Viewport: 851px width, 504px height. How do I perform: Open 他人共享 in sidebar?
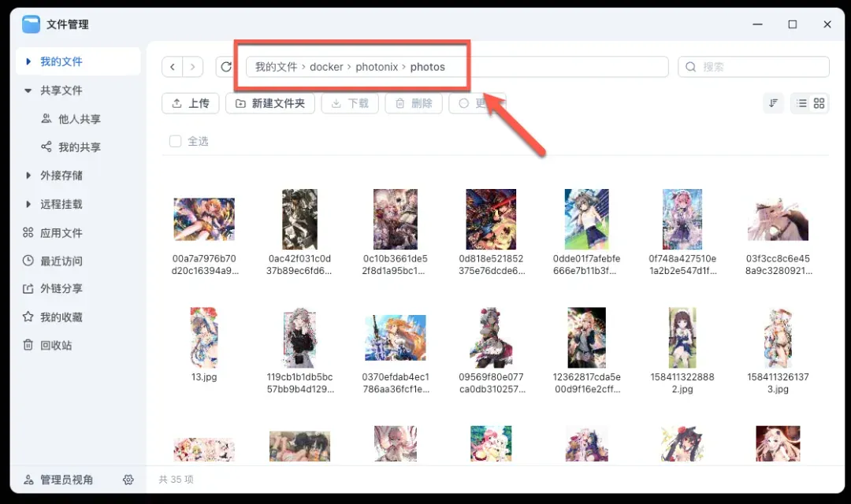(x=79, y=119)
